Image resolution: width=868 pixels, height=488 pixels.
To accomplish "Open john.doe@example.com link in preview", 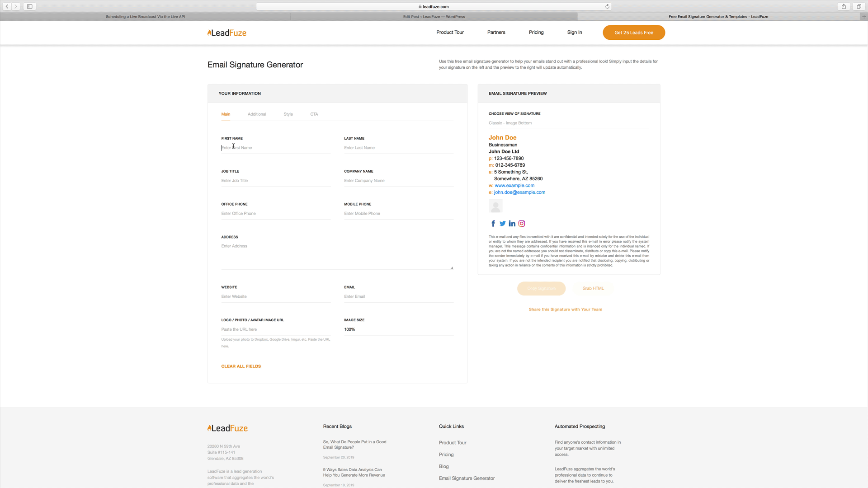I will click(519, 192).
